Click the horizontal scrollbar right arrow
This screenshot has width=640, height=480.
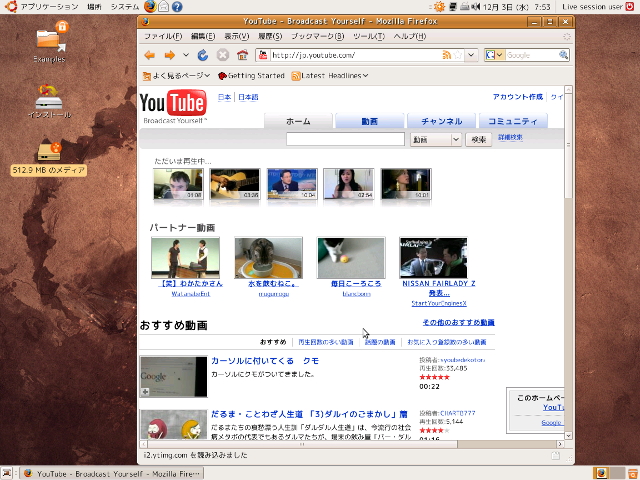[560, 444]
